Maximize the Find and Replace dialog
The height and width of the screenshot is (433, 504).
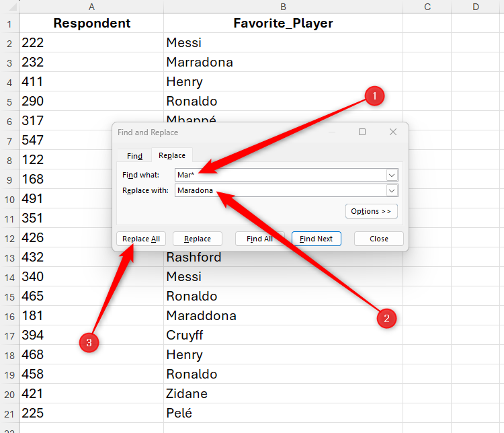click(362, 132)
